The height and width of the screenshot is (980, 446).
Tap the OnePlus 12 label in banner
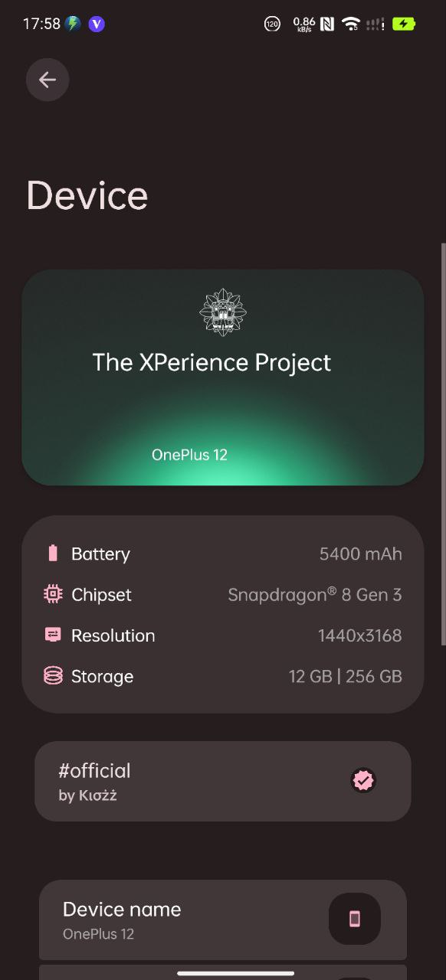[189, 454]
